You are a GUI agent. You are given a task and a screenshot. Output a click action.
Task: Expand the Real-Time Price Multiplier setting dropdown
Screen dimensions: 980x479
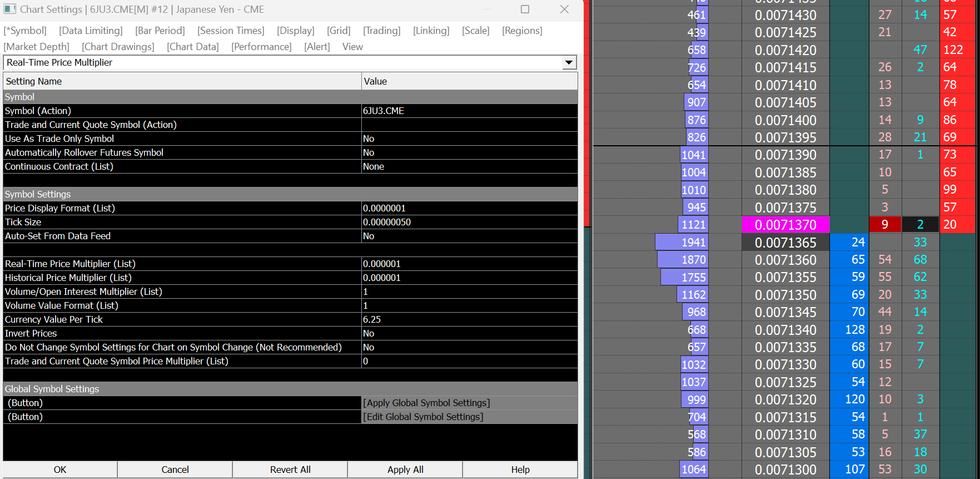click(569, 62)
